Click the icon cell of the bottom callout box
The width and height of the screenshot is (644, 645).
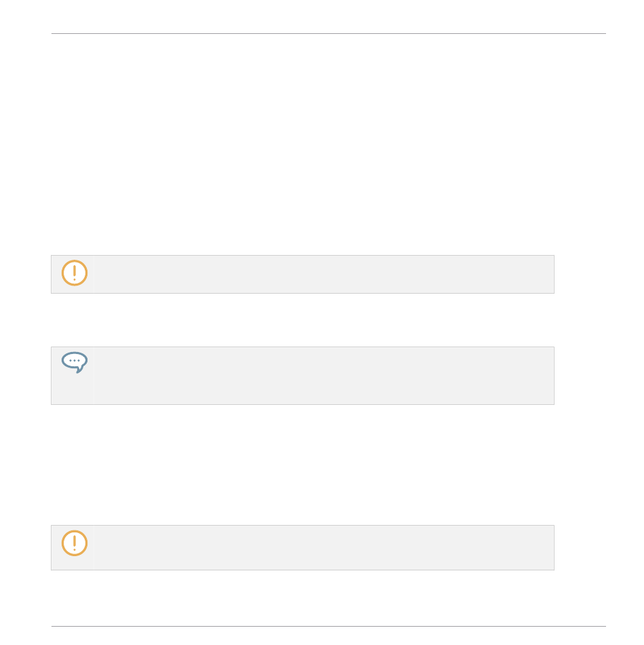73,547
